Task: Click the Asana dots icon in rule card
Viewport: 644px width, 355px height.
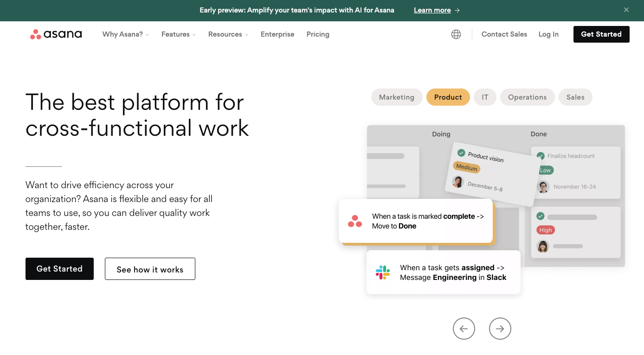Action: (x=355, y=221)
